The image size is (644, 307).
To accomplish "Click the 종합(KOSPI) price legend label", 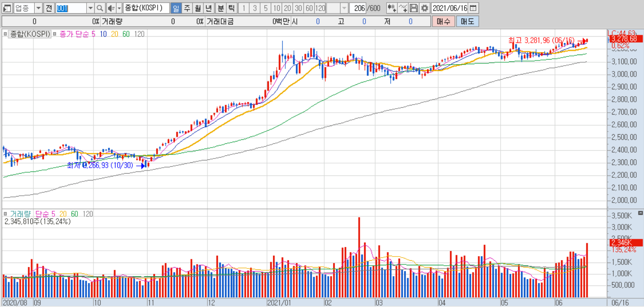I will [x=30, y=33].
